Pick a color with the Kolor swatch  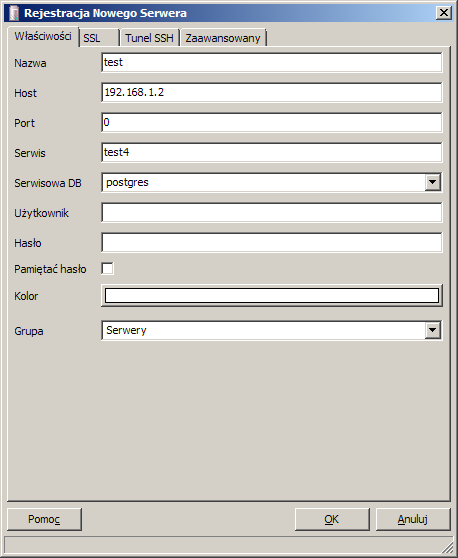tap(272, 295)
